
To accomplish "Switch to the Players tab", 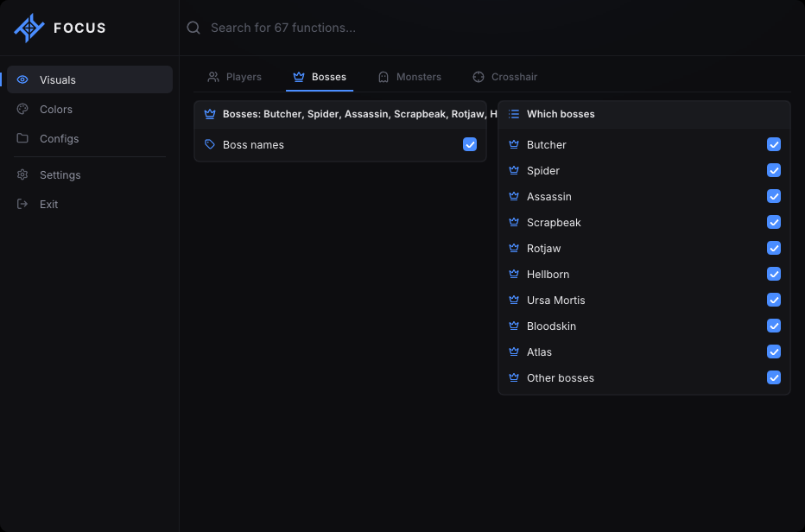I will tap(235, 77).
